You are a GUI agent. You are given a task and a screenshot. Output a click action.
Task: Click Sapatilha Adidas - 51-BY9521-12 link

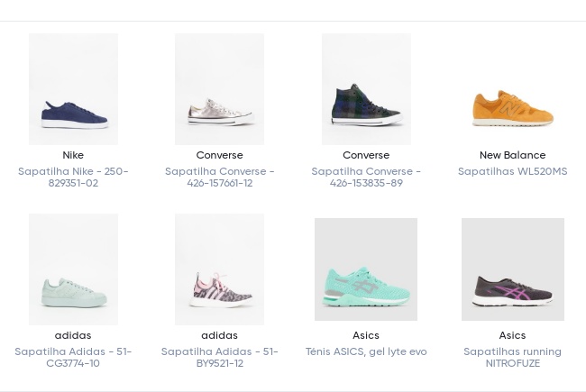point(219,358)
